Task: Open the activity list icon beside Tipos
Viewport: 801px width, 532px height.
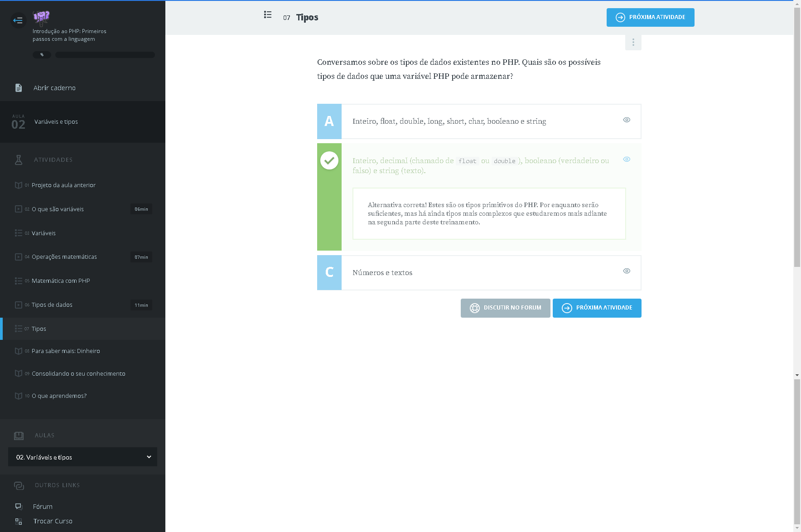Action: tap(268, 15)
